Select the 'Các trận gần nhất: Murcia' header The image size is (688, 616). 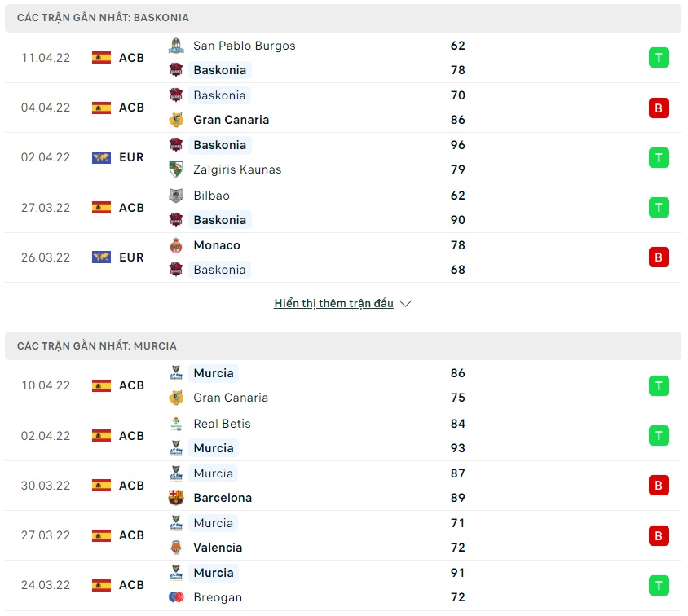(97, 346)
